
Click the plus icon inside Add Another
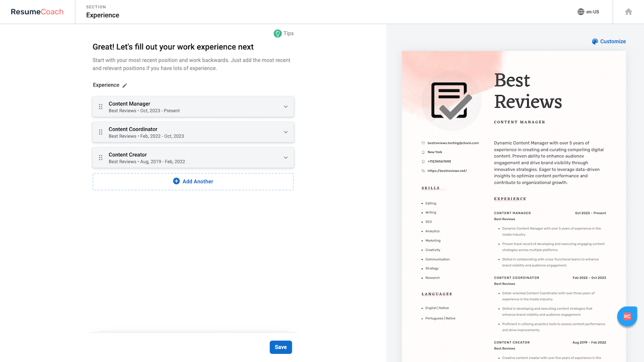tap(176, 181)
